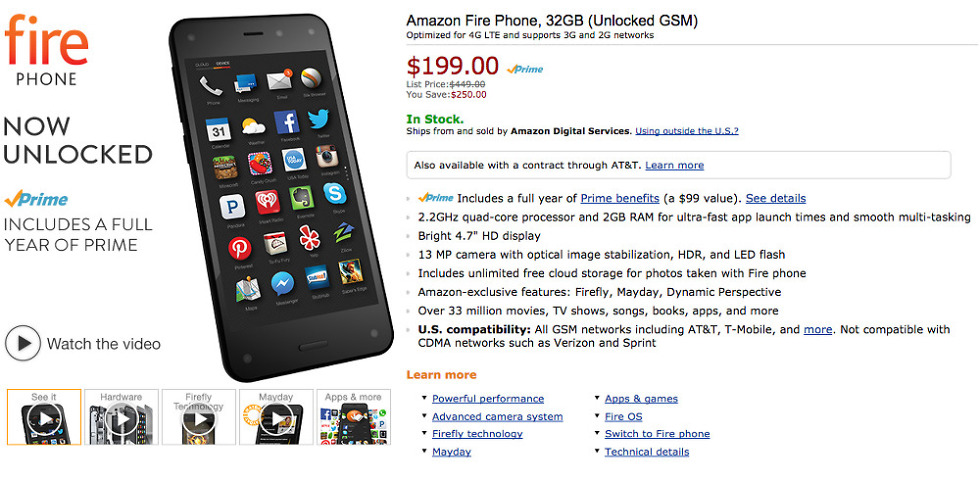Viewport: 980px width, 481px height.
Task: Open the Prime benefits link
Action: (x=619, y=198)
